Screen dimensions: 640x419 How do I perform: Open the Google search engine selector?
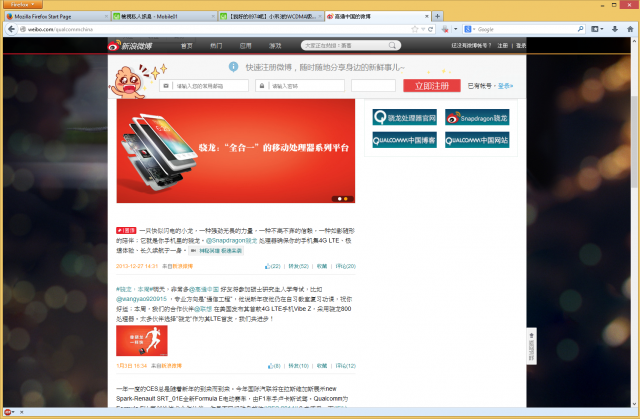469,29
